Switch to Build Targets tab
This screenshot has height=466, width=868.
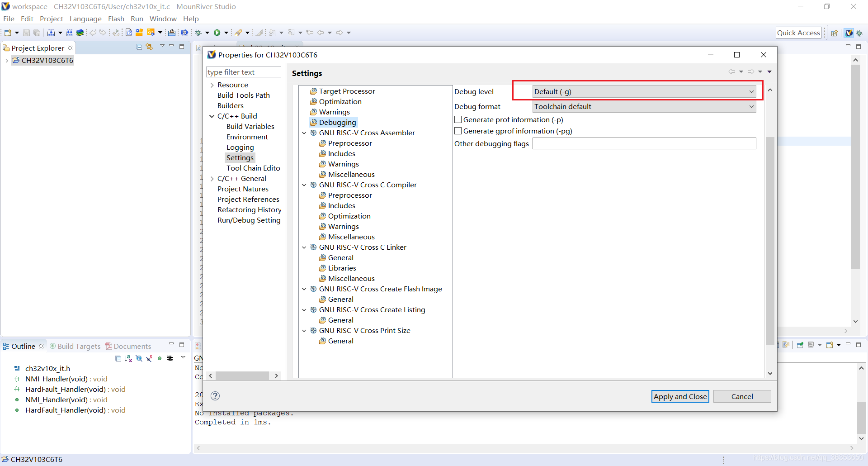point(75,346)
